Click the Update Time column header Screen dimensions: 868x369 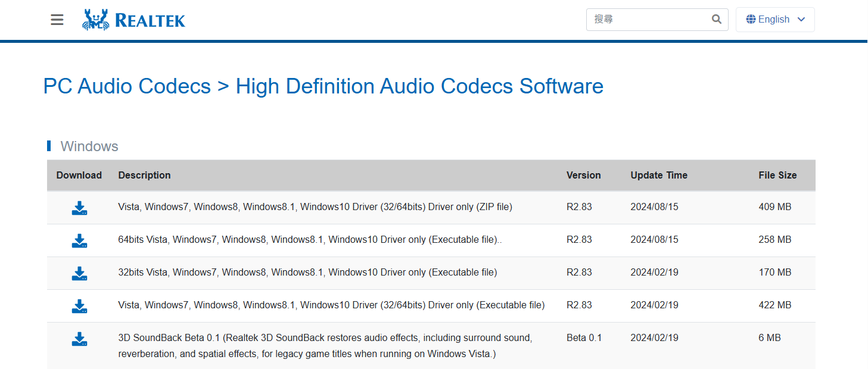point(659,176)
